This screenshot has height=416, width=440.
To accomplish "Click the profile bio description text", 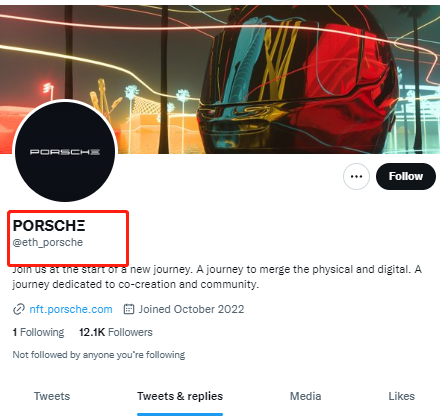I will click(x=217, y=277).
